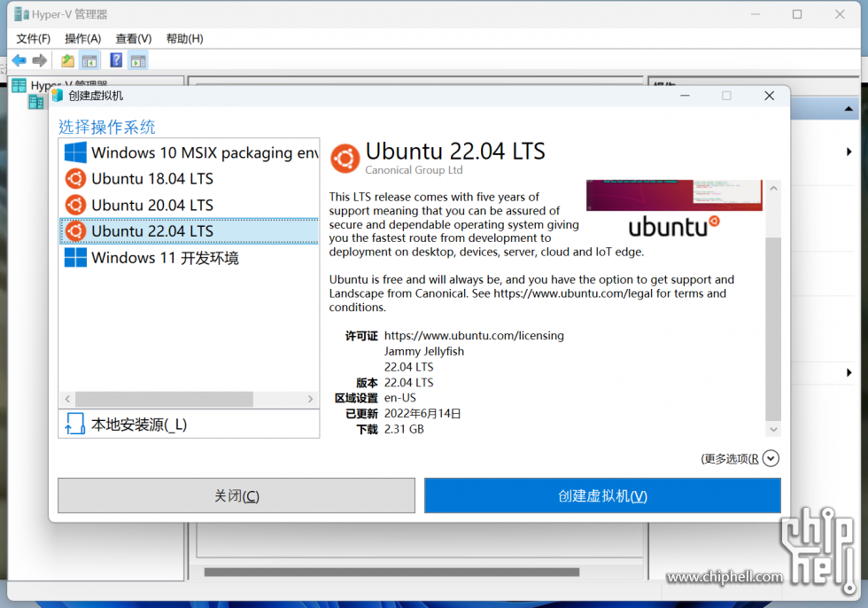Select Windows 10 MSIX packaging environment
Screen dimensions: 868x608
(190, 152)
